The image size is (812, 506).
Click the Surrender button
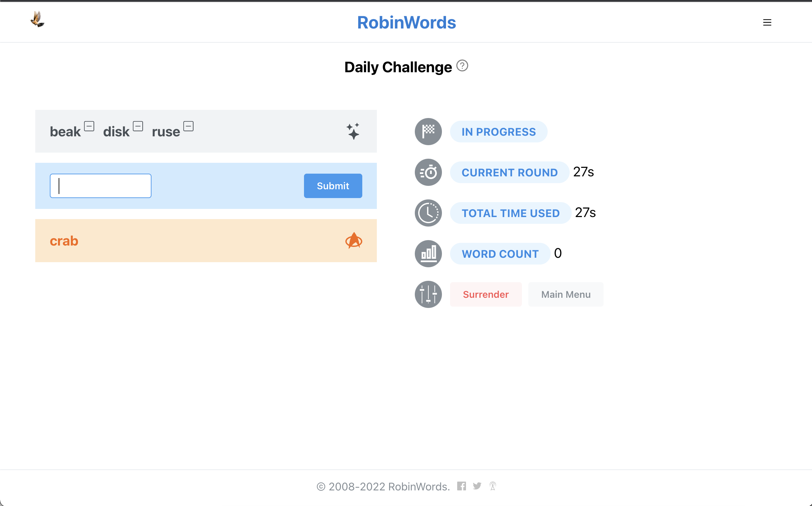(x=486, y=294)
